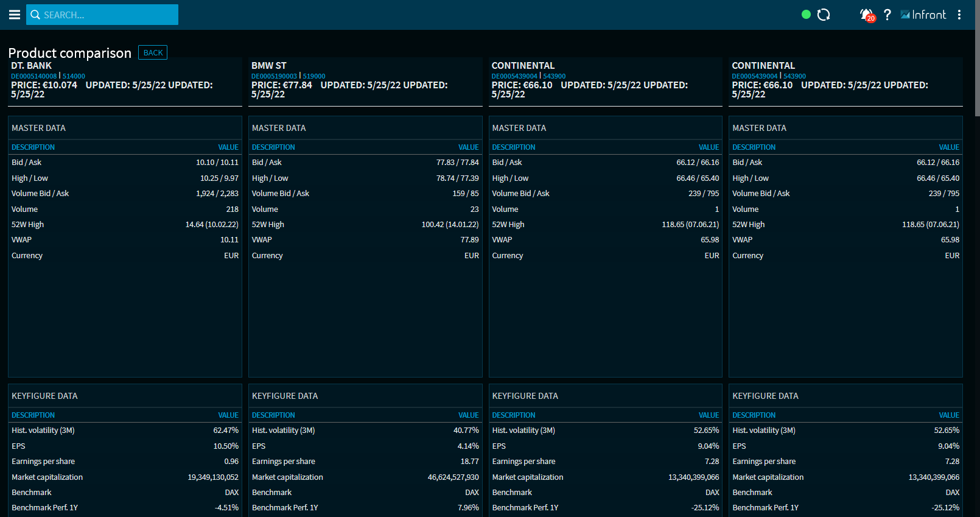This screenshot has width=980, height=517.
Task: Click DESCRIPTION header in BMW ST Keyfigure Data
Action: pyautogui.click(x=273, y=415)
